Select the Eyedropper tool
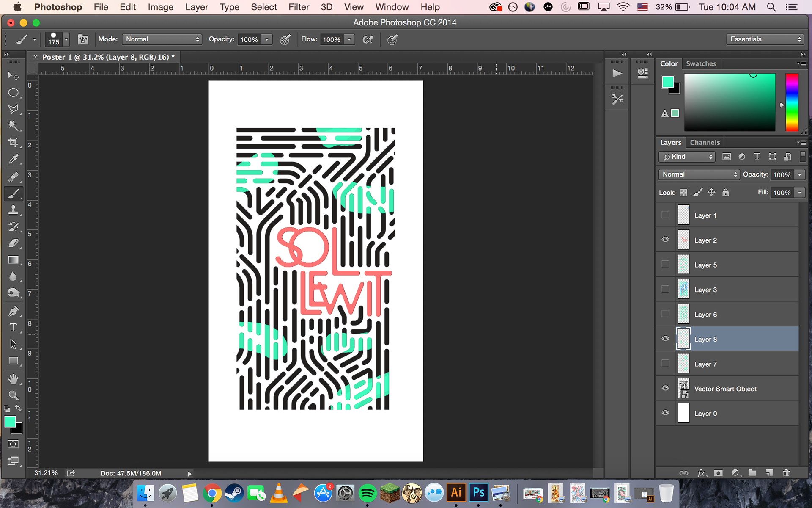This screenshot has width=812, height=508. tap(13, 159)
